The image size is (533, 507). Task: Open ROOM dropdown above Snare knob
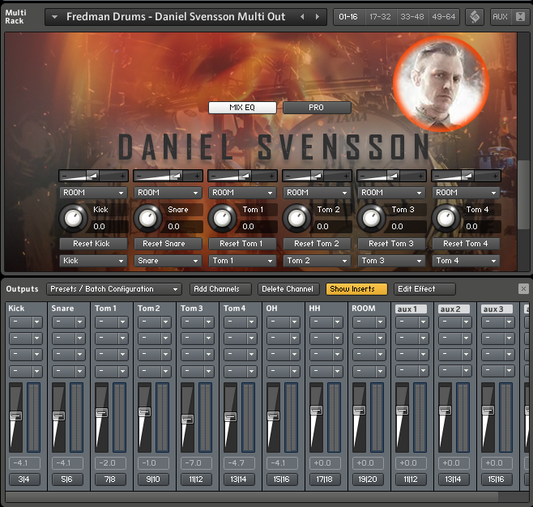168,193
